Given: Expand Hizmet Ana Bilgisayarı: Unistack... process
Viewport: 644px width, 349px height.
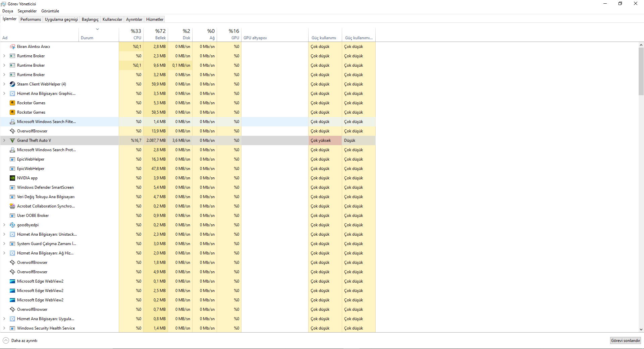Looking at the screenshot, I should (x=4, y=234).
